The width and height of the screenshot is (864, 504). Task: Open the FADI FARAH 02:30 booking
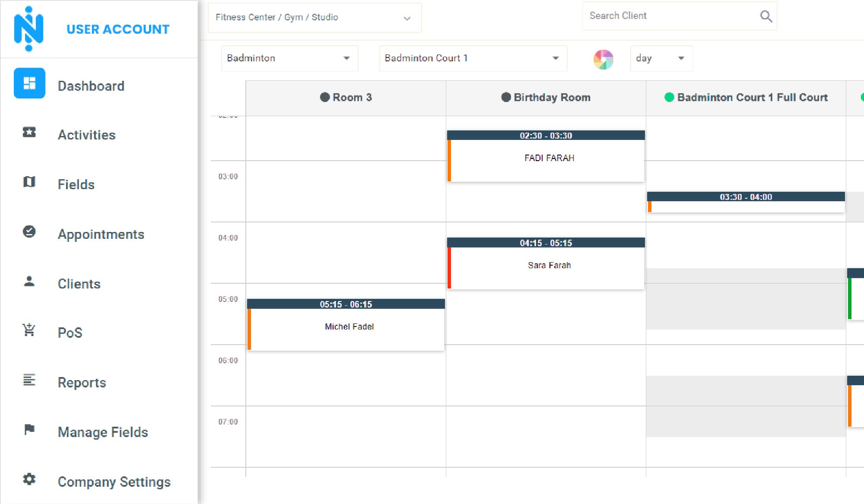tap(549, 158)
